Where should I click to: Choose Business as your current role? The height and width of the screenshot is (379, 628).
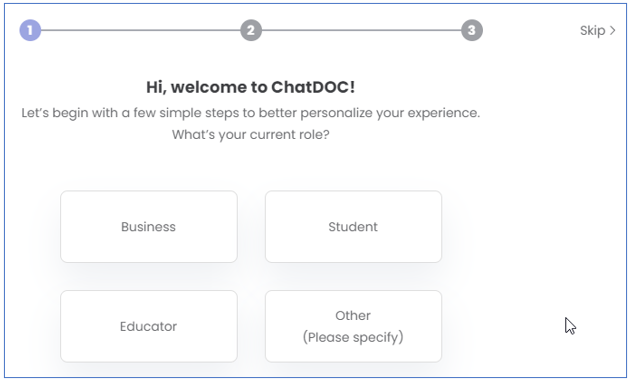coord(149,227)
